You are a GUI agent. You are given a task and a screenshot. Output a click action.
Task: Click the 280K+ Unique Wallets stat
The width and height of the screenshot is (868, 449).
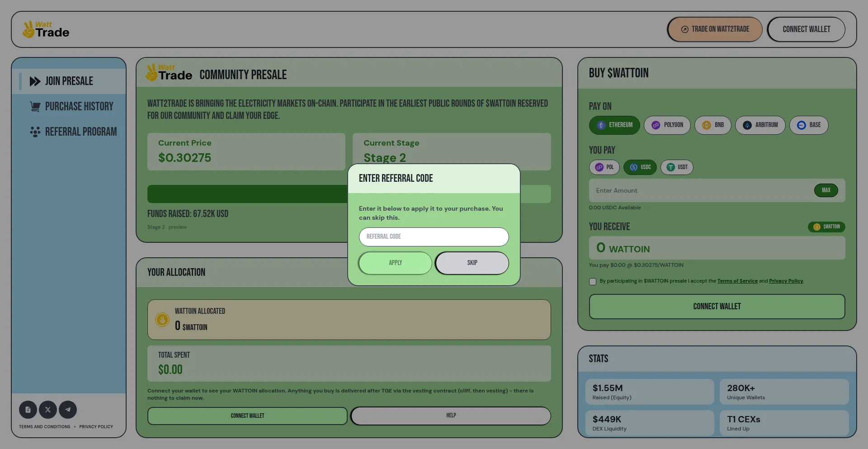point(784,392)
